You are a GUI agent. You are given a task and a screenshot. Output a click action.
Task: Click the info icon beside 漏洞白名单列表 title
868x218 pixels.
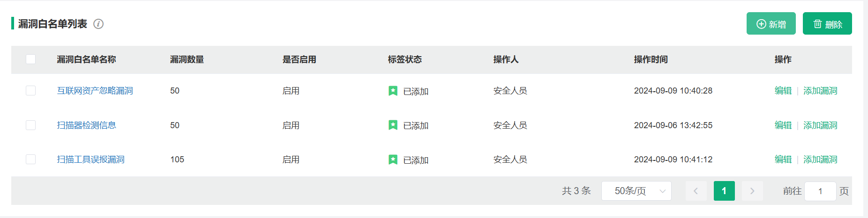[98, 24]
